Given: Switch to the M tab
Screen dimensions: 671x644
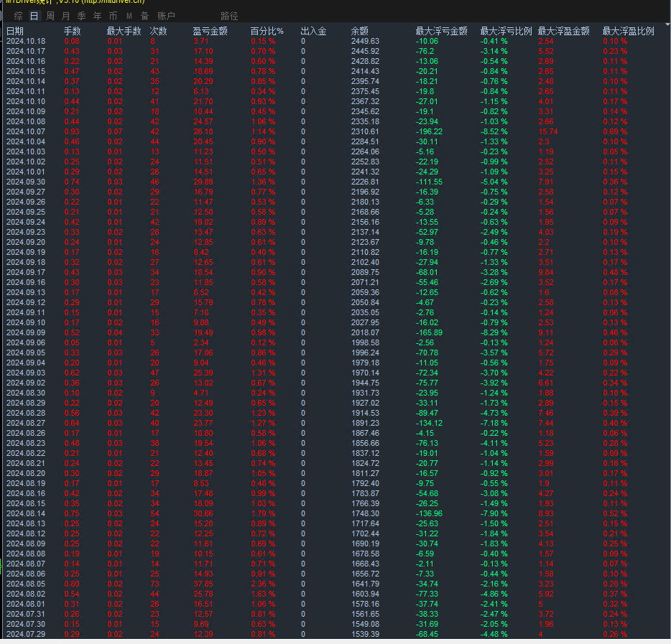Looking at the screenshot, I should click(x=129, y=17).
